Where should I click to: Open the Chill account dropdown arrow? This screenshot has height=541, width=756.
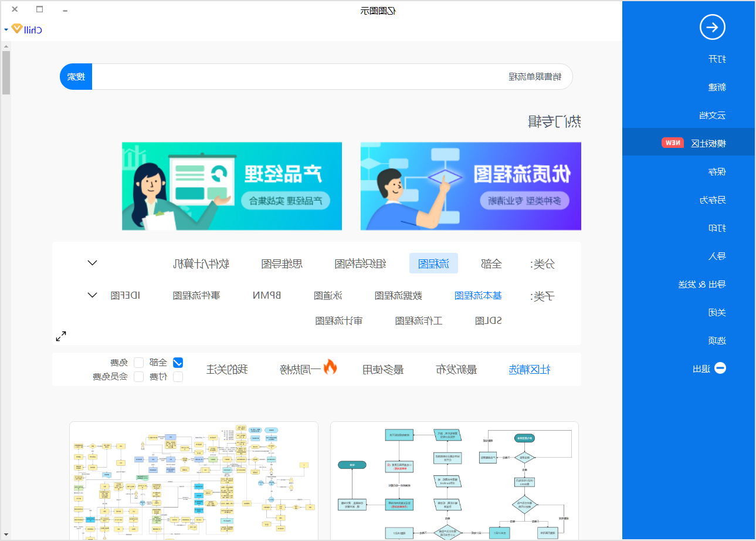click(x=6, y=29)
